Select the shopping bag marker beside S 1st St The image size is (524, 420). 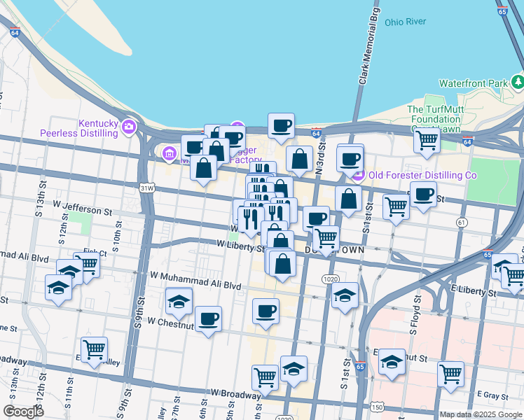coord(349,199)
